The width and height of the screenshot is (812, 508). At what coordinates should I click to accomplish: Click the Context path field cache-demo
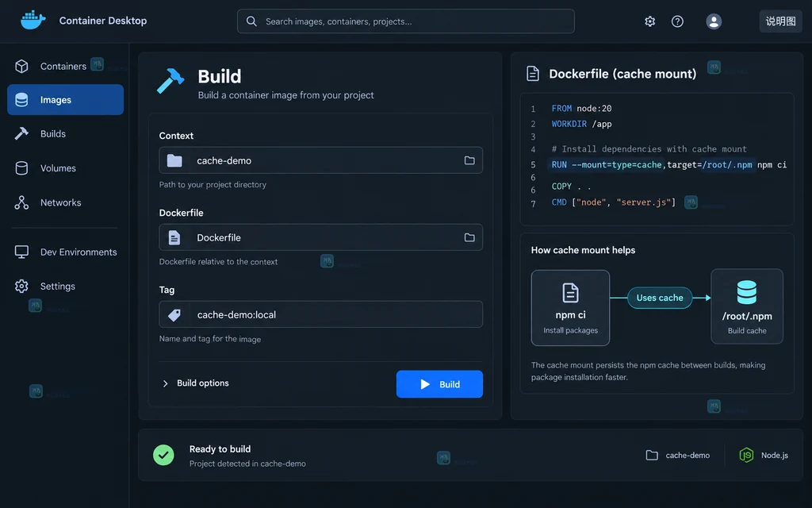pyautogui.click(x=321, y=160)
